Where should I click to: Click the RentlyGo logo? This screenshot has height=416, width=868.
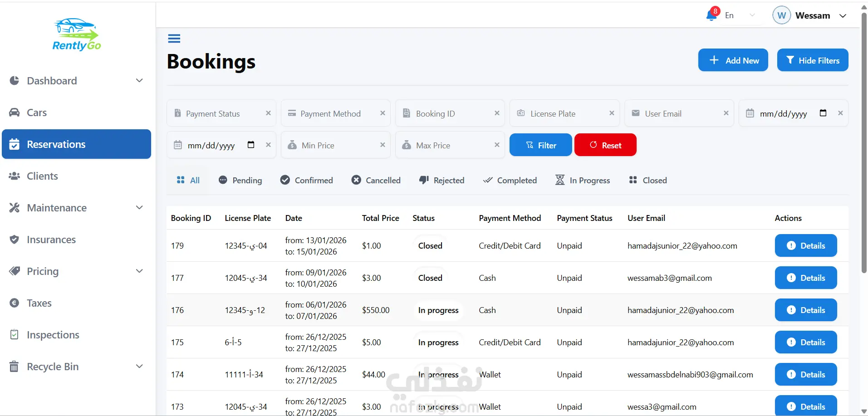pos(77,35)
